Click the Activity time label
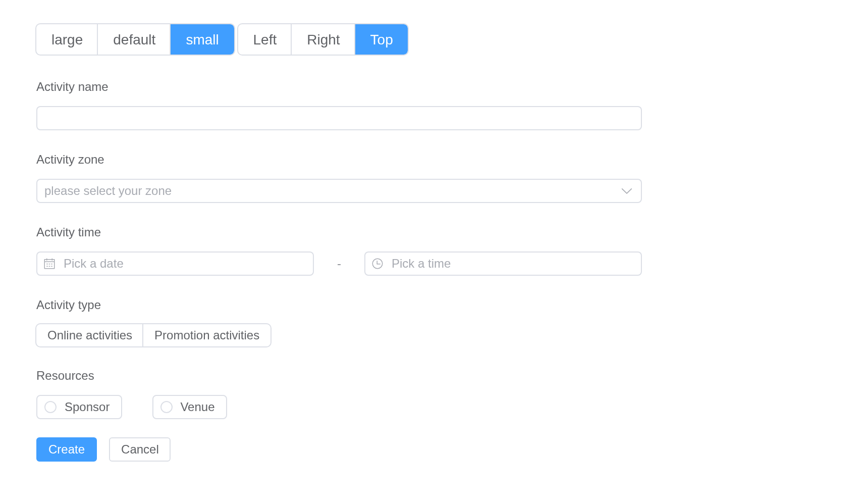 (x=69, y=232)
